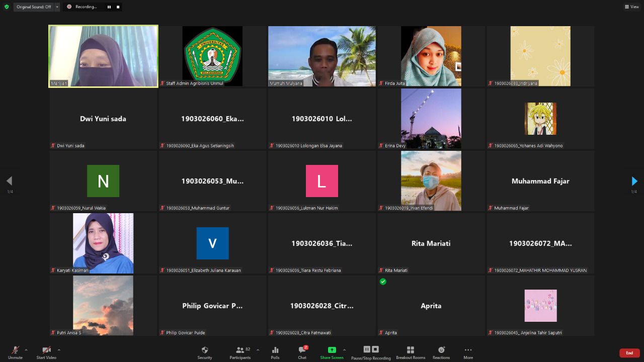Select the MAHATHIR MOHAMMAD YUSRAN tile
Image resolution: width=644 pixels, height=362 pixels.
tap(540, 243)
